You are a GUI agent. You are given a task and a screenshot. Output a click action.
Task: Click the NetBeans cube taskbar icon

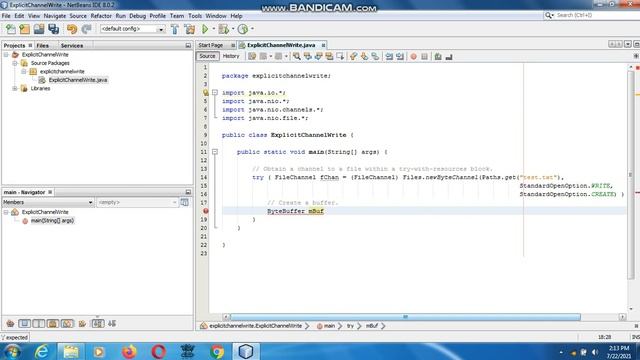246,351
